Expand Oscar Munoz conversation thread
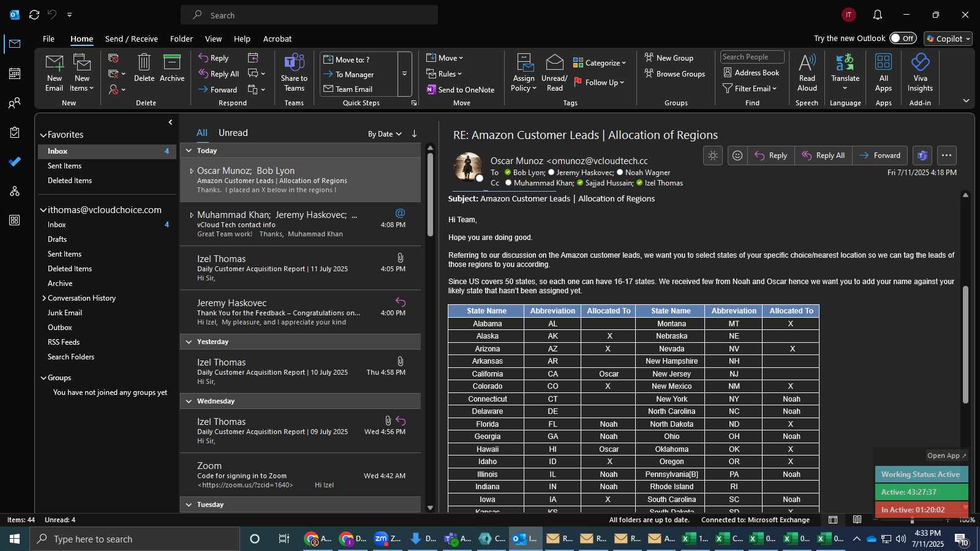980x551 pixels. coord(191,171)
